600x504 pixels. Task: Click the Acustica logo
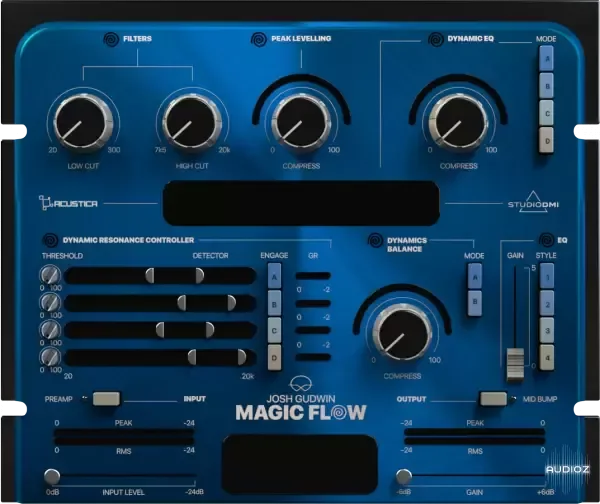(x=68, y=203)
